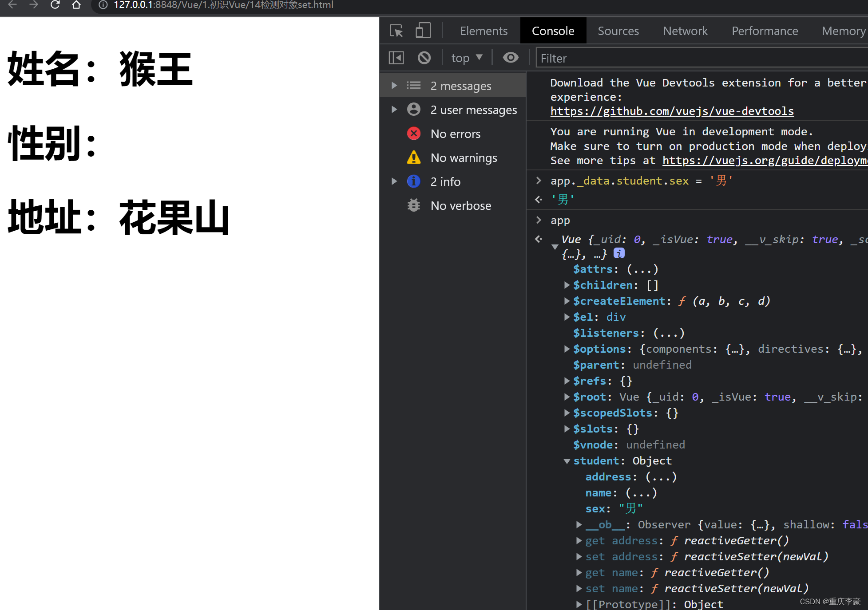Viewport: 868px width, 610px height.
Task: Click the inspect element icon
Action: (397, 31)
